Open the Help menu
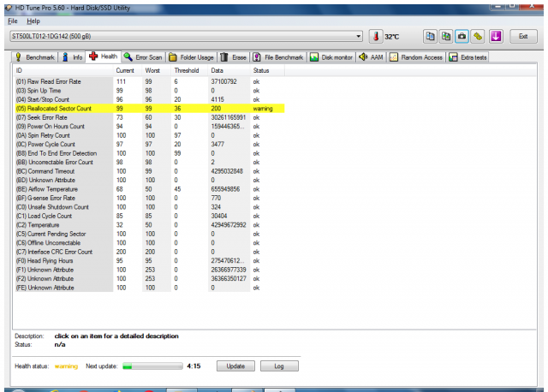Viewport: 548px width, 392px height. coord(33,21)
